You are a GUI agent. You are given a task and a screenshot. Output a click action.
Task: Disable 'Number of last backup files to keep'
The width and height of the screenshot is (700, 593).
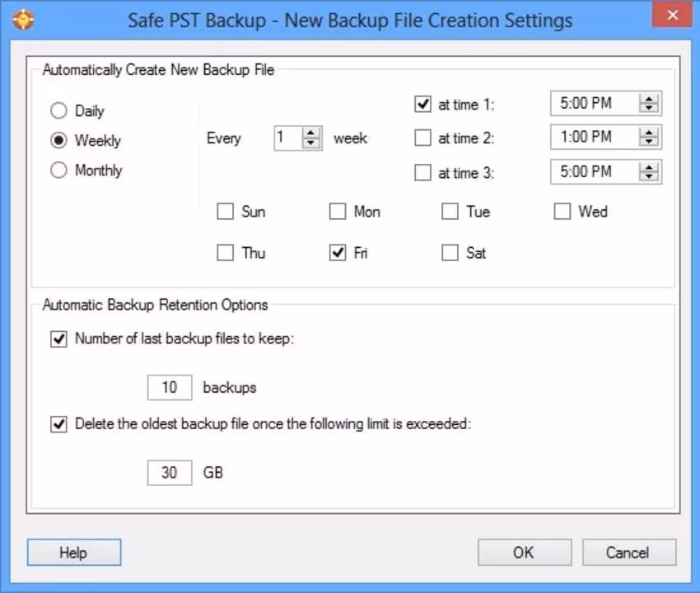pos(59,339)
